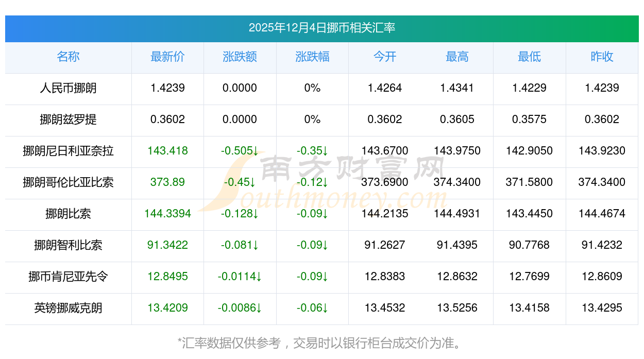Click latest price value 143.418
The image size is (644, 359).
pos(167,151)
